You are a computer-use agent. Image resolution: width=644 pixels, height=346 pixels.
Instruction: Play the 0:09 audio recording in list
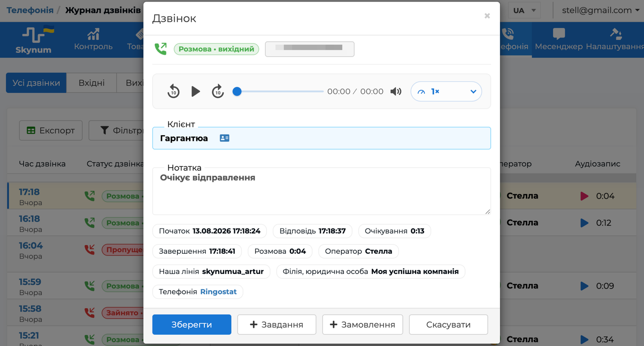tap(584, 286)
